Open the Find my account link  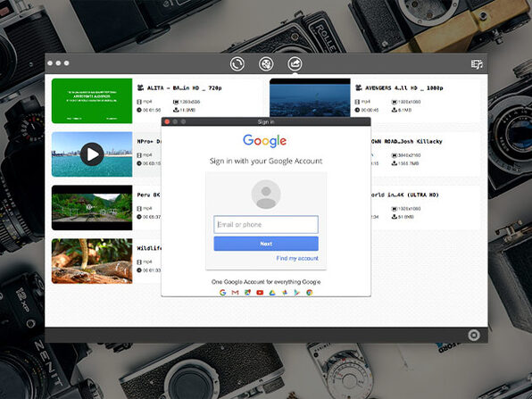pyautogui.click(x=297, y=258)
